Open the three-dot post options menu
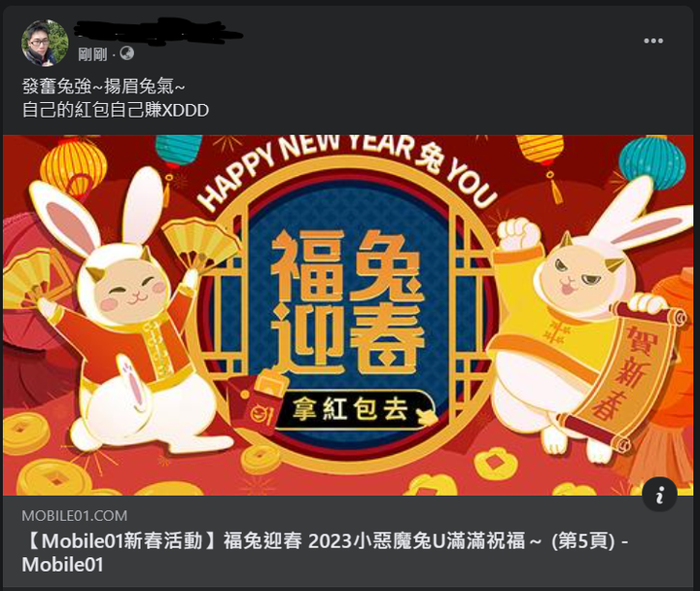The image size is (700, 591). (x=653, y=41)
